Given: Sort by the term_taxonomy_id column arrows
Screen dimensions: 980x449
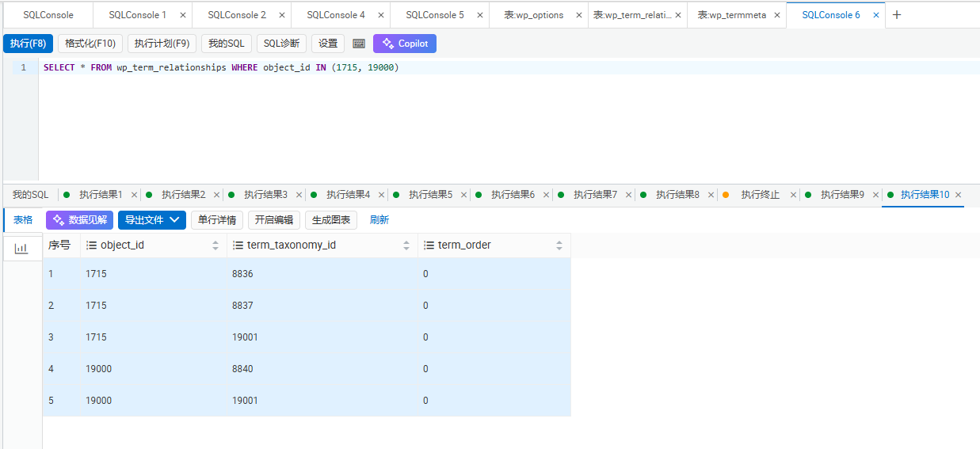Looking at the screenshot, I should point(406,245).
